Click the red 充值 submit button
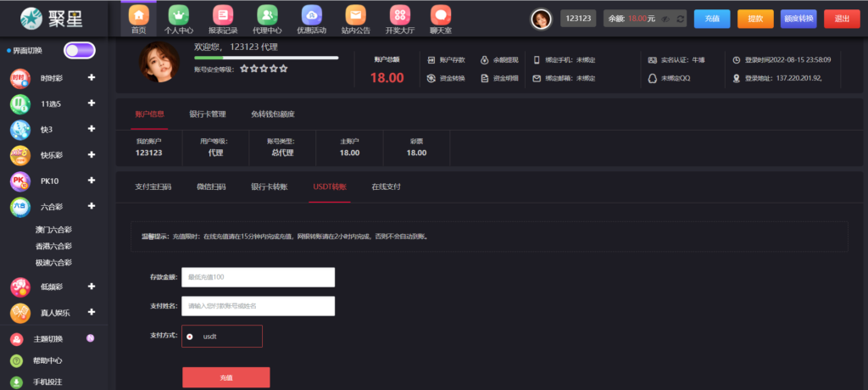Screen dimensions: 868x390 [x=225, y=377]
